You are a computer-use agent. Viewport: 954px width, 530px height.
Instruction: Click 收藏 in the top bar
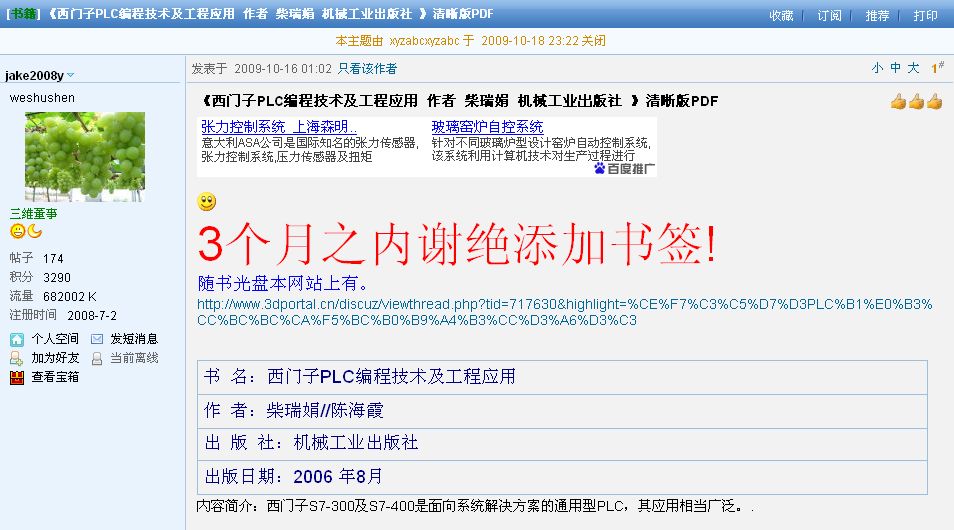(x=781, y=15)
